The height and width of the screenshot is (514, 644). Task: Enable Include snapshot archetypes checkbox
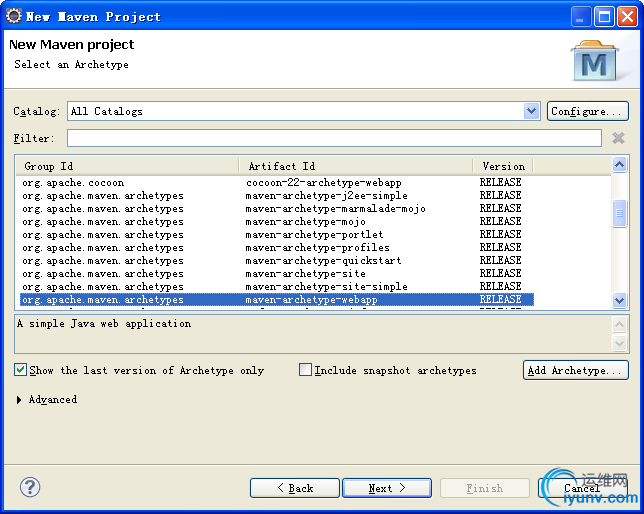coord(305,370)
